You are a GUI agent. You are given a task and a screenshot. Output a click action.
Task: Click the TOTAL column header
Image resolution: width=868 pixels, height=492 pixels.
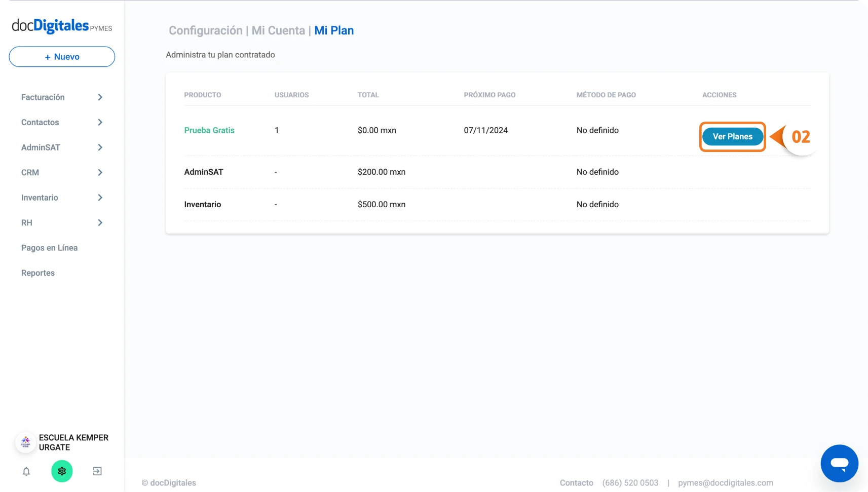(x=368, y=95)
